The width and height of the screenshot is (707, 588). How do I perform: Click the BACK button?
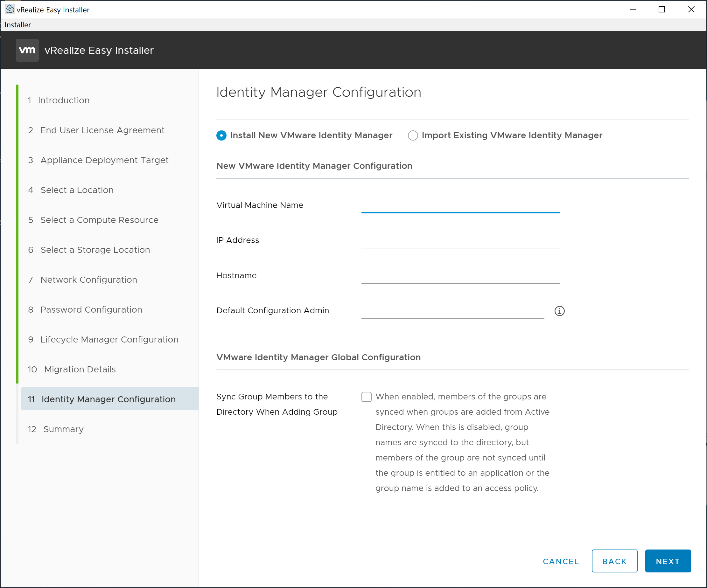pyautogui.click(x=614, y=561)
